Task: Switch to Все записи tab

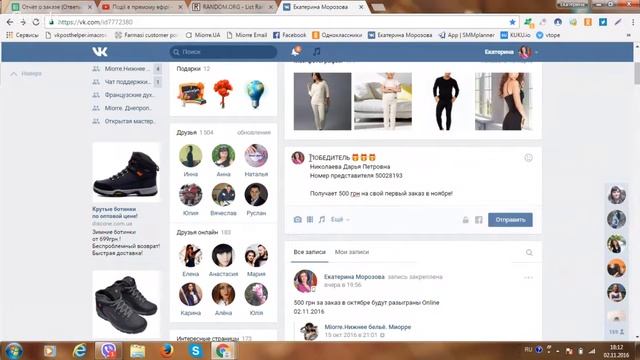Action: pyautogui.click(x=309, y=252)
